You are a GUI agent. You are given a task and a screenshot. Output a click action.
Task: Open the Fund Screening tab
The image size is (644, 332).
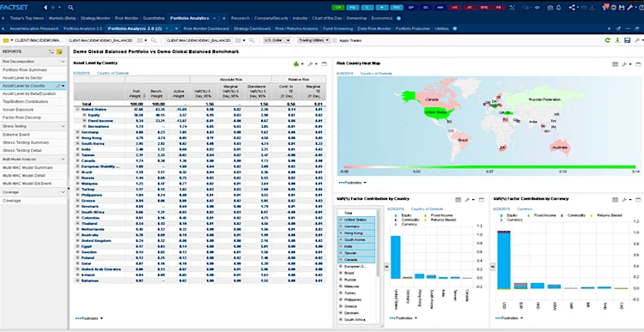click(x=337, y=28)
